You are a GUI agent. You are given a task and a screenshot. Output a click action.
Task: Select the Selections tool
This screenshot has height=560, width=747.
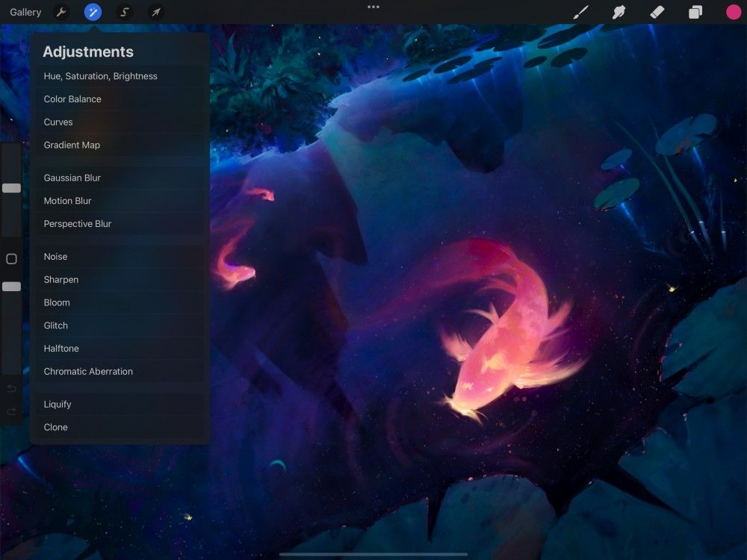124,12
